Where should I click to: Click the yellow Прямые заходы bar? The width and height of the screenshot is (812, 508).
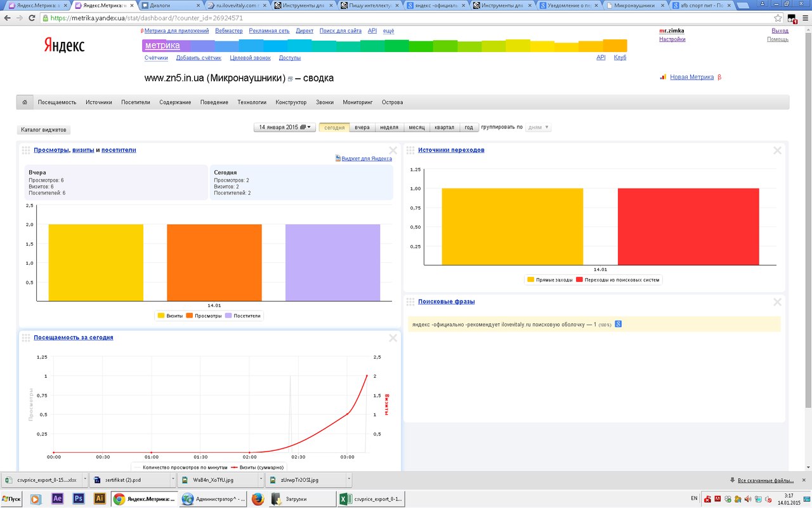(513, 226)
